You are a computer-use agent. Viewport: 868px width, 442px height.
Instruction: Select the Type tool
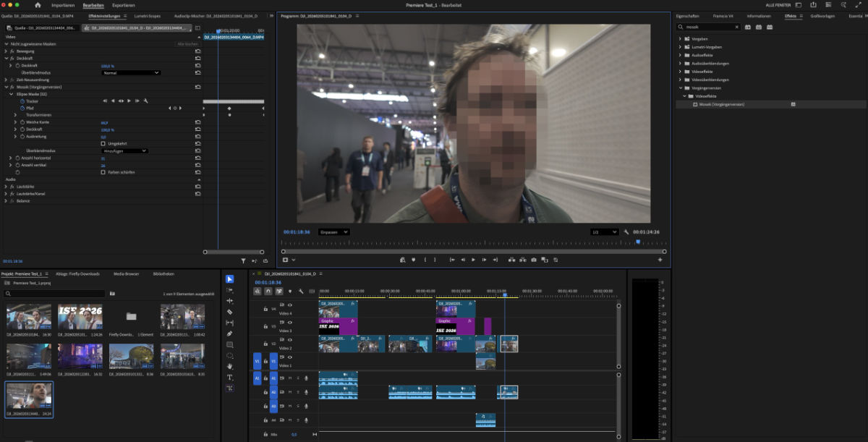coord(230,378)
